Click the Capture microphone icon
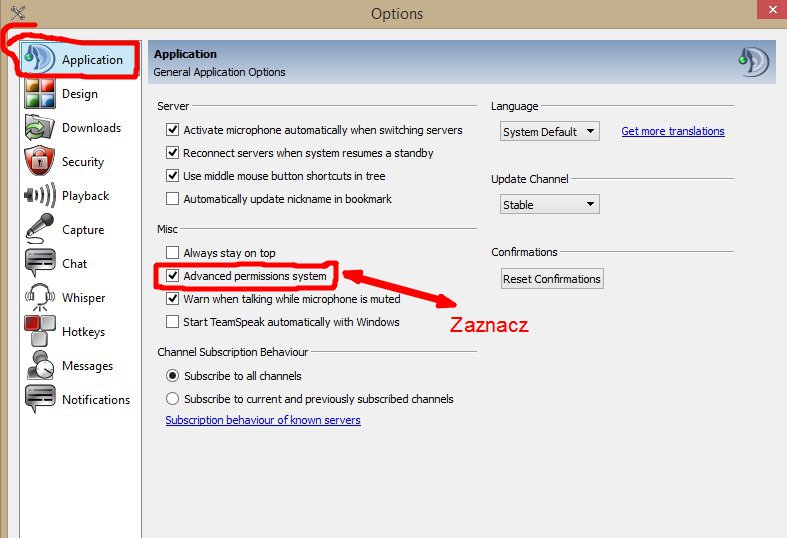Image resolution: width=787 pixels, height=538 pixels. coord(40,229)
